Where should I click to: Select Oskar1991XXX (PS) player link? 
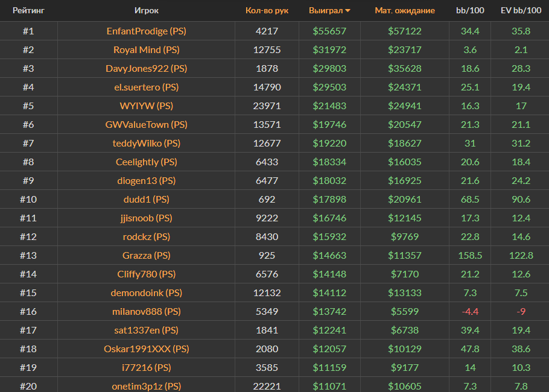click(x=147, y=349)
